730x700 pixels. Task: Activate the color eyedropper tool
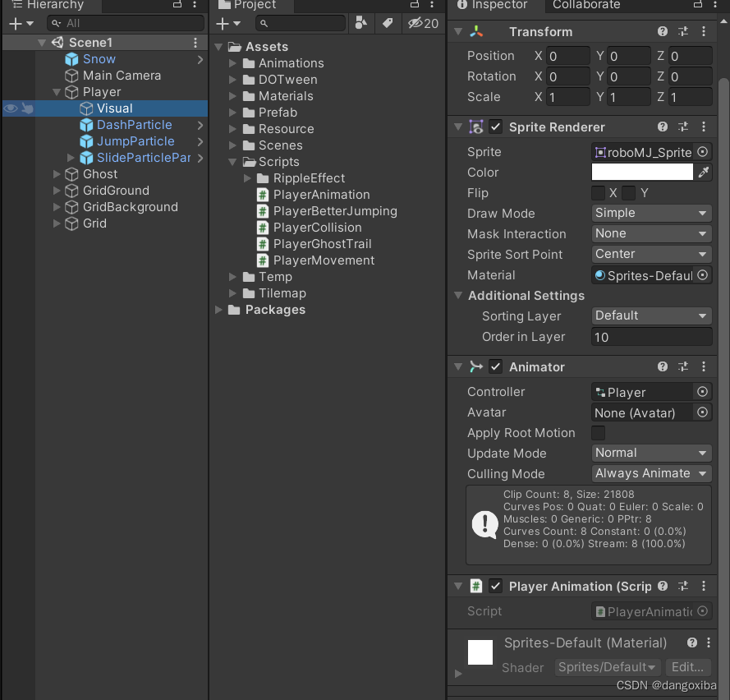[x=703, y=173]
